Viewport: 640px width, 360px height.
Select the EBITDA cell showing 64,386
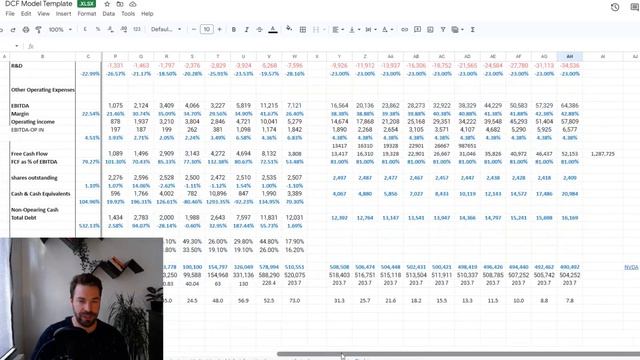pyautogui.click(x=569, y=106)
